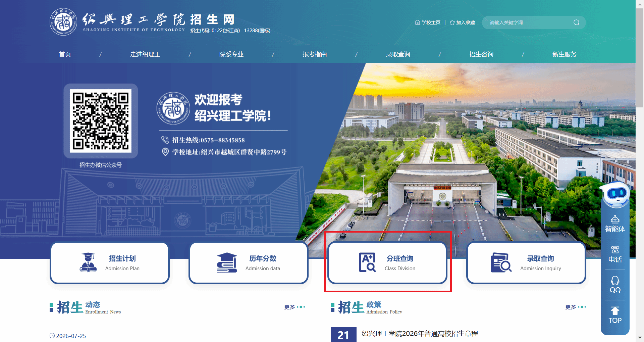Open the 招生咨询 navigation menu item

click(481, 54)
